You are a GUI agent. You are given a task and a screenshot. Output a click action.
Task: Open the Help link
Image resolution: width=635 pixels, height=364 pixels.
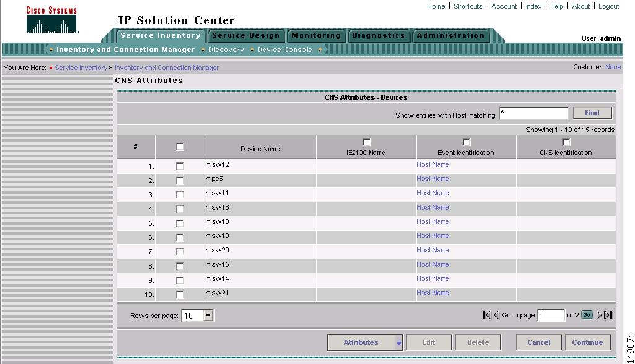pos(556,6)
